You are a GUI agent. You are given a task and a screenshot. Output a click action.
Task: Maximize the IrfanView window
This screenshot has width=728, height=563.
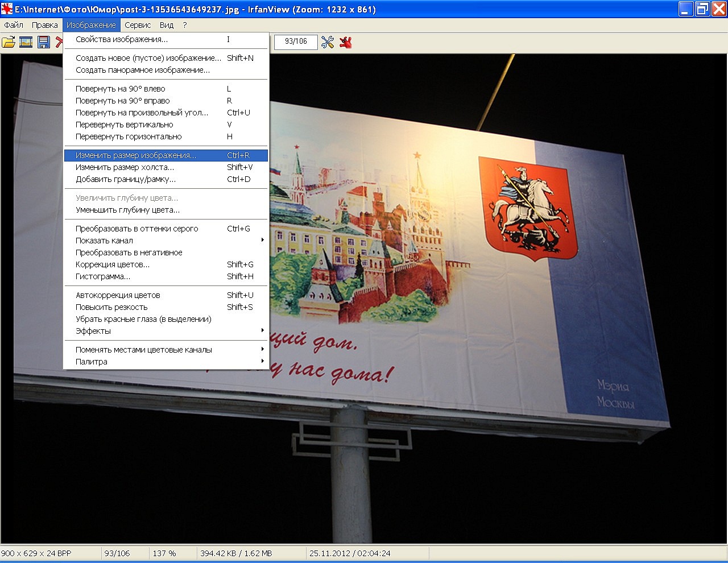pyautogui.click(x=702, y=9)
